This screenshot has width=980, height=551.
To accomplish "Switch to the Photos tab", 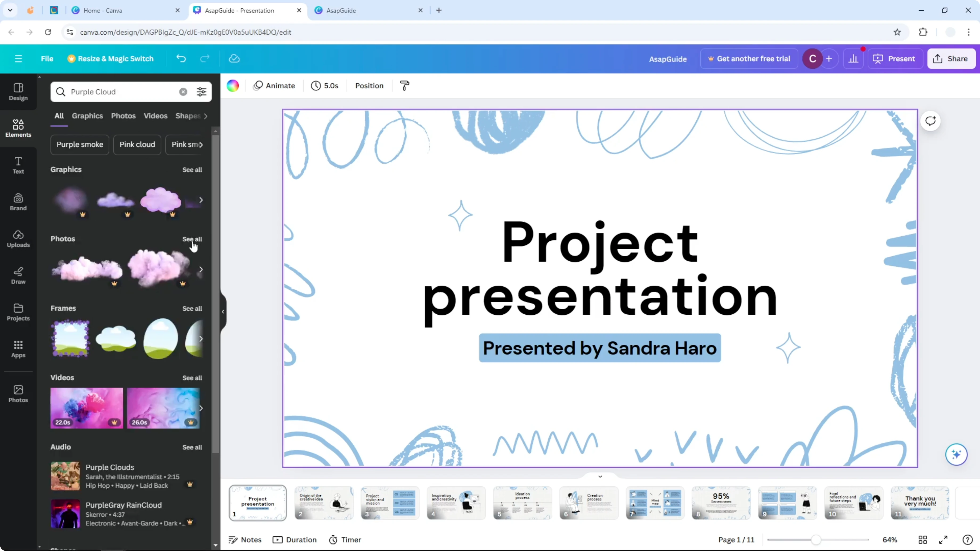I will pyautogui.click(x=123, y=116).
